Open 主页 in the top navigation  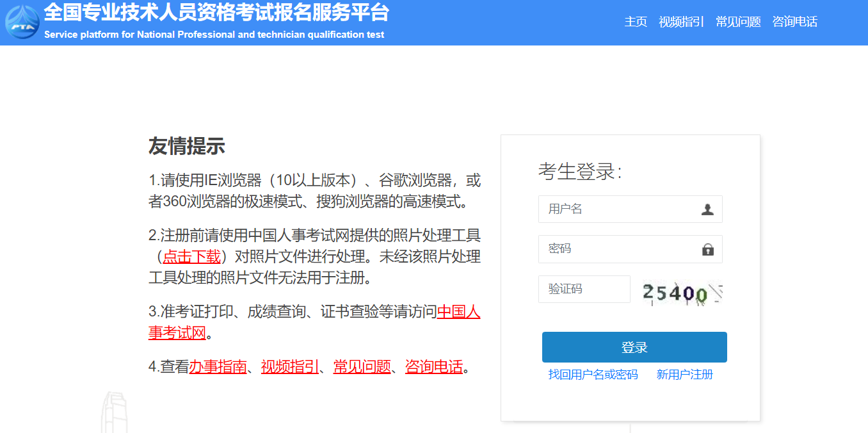tap(636, 22)
